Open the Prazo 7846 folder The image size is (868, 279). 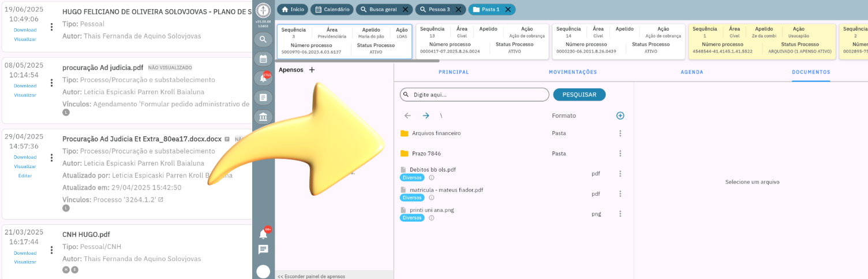(x=426, y=154)
